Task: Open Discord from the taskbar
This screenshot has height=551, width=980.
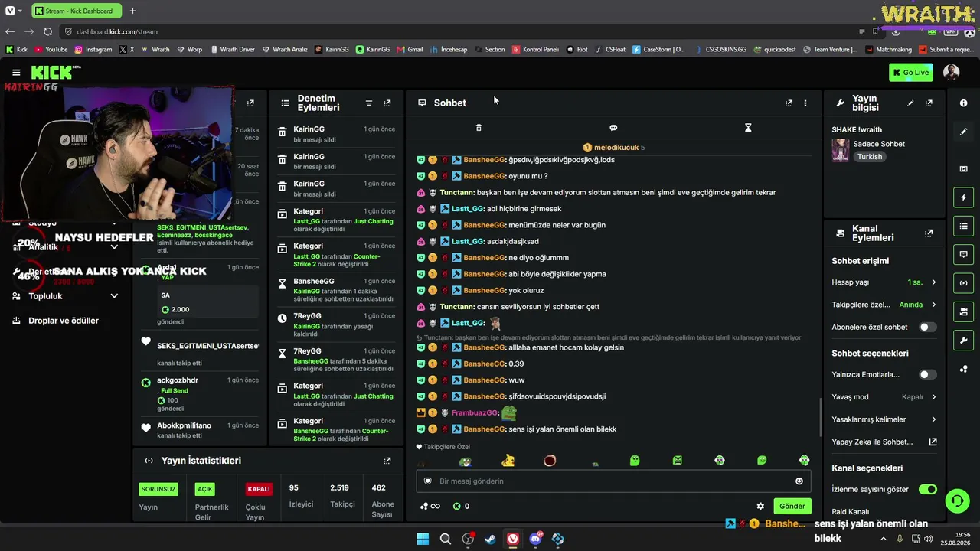Action: pos(535,539)
